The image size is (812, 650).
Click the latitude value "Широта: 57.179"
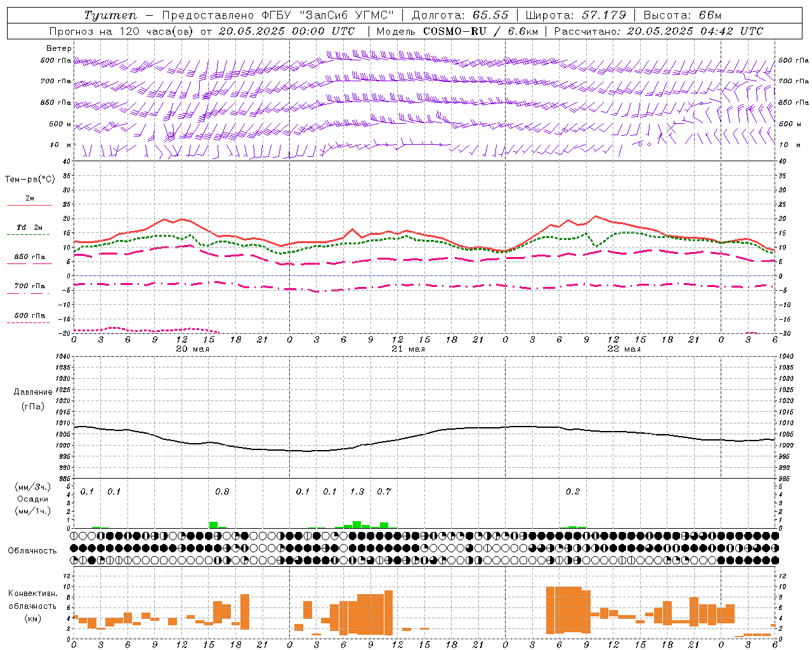click(576, 15)
